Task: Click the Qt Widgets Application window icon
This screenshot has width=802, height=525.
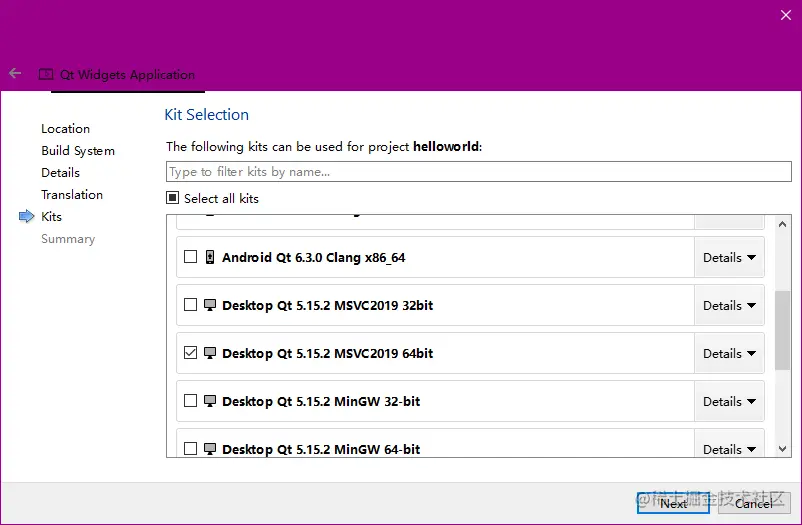Action: pyautogui.click(x=46, y=74)
